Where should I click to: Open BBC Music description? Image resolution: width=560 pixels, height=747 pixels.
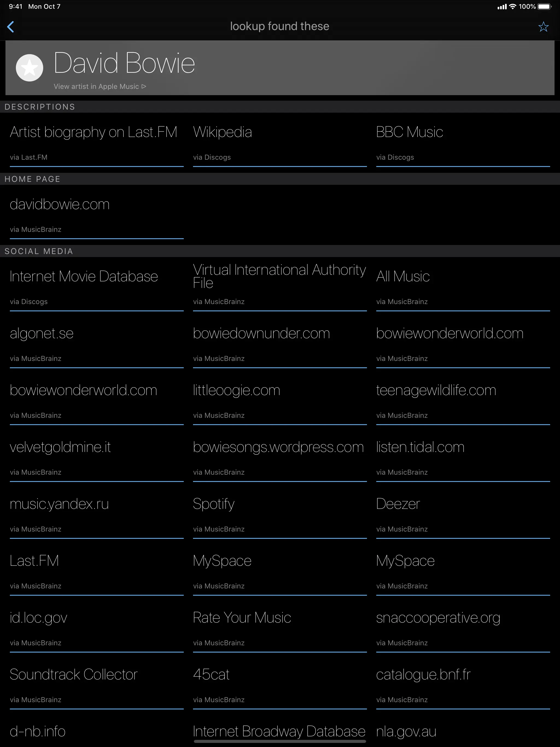coord(409,132)
